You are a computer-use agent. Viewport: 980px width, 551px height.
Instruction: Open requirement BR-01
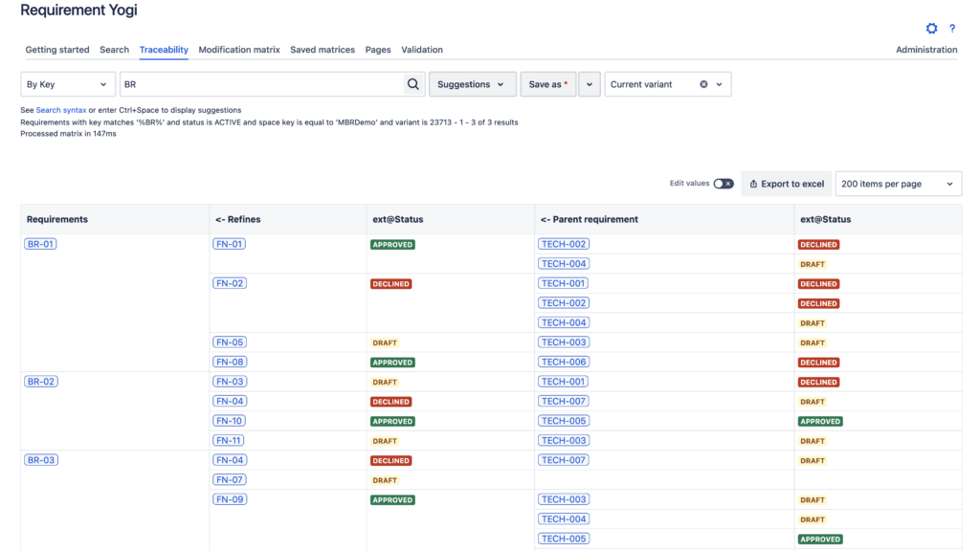point(41,244)
